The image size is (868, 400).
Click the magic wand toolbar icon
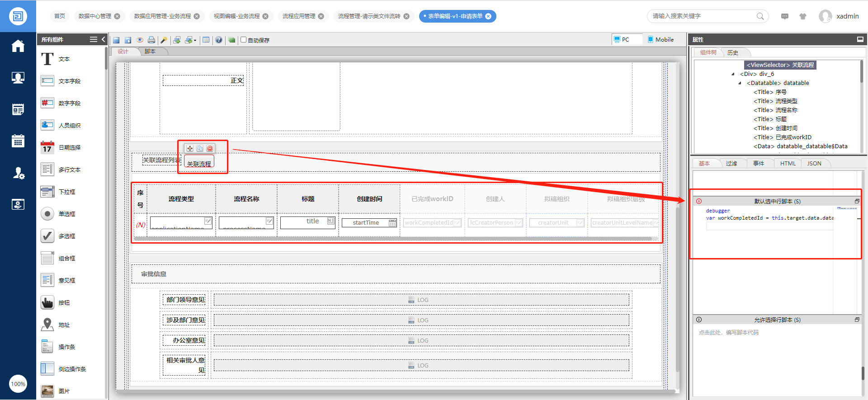click(x=164, y=40)
